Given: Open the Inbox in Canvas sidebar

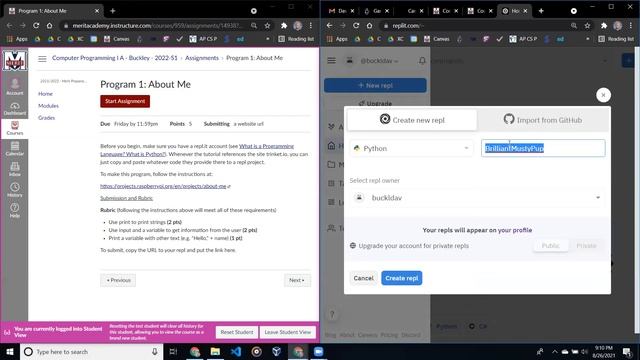Looking at the screenshot, I should [15, 169].
